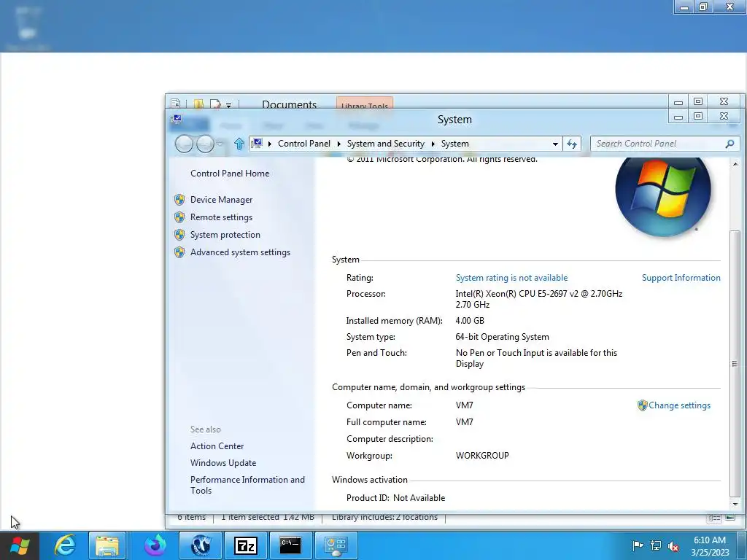Viewport: 747px width, 560px height.
Task: Open the KDE-style gear app on taskbar
Action: pyautogui.click(x=201, y=545)
